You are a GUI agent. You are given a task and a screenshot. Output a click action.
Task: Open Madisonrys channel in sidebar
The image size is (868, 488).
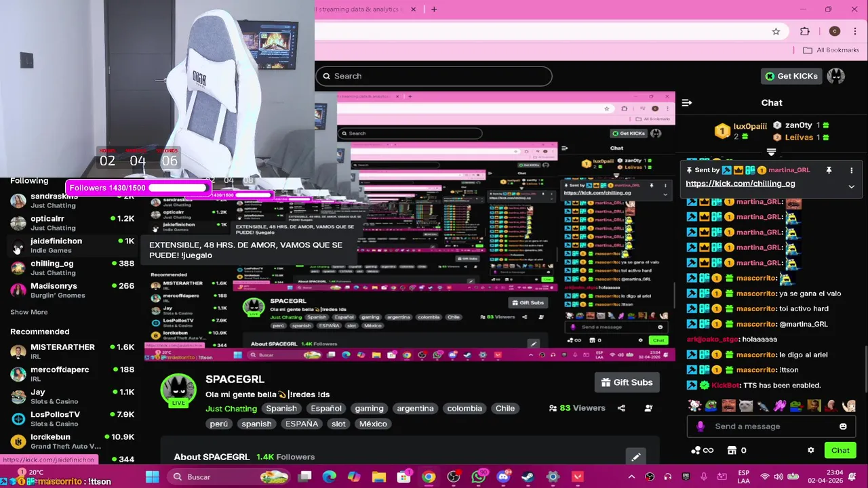pos(71,290)
